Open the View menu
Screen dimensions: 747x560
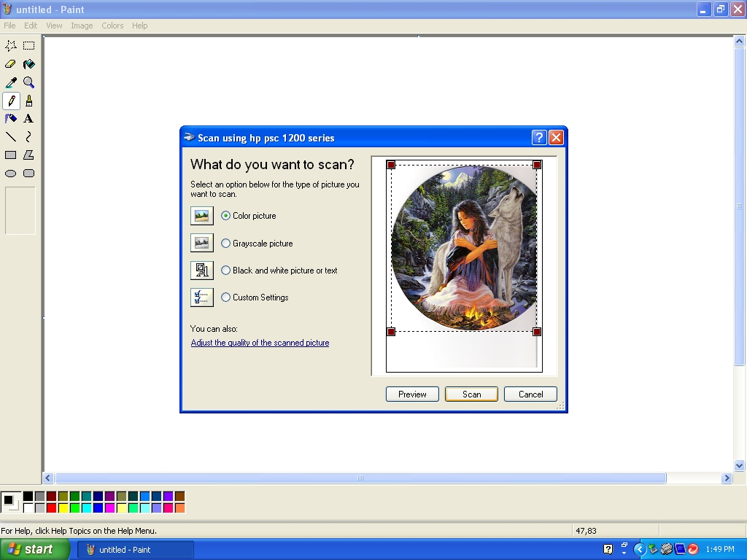[x=54, y=26]
